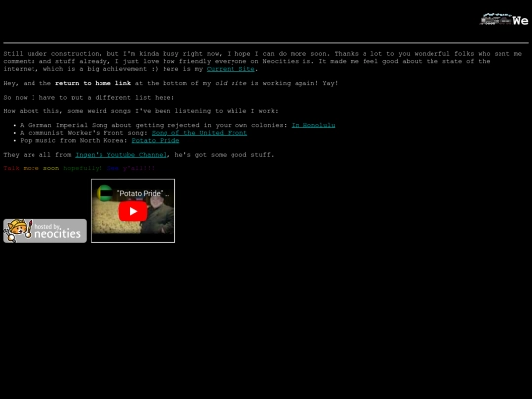Image resolution: width=532 pixels, height=399 pixels.
Task: Play the Potato Pride YouTube video
Action: [x=133, y=211]
